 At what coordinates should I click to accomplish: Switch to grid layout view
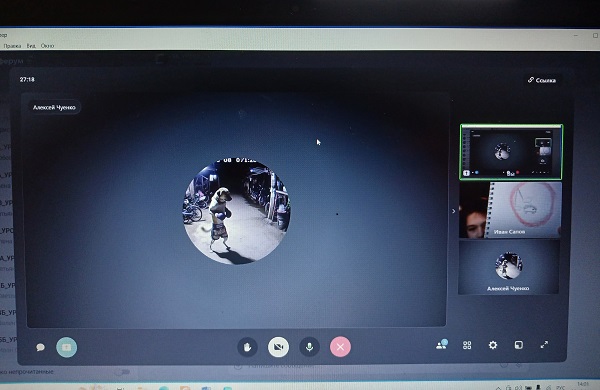pos(467,345)
